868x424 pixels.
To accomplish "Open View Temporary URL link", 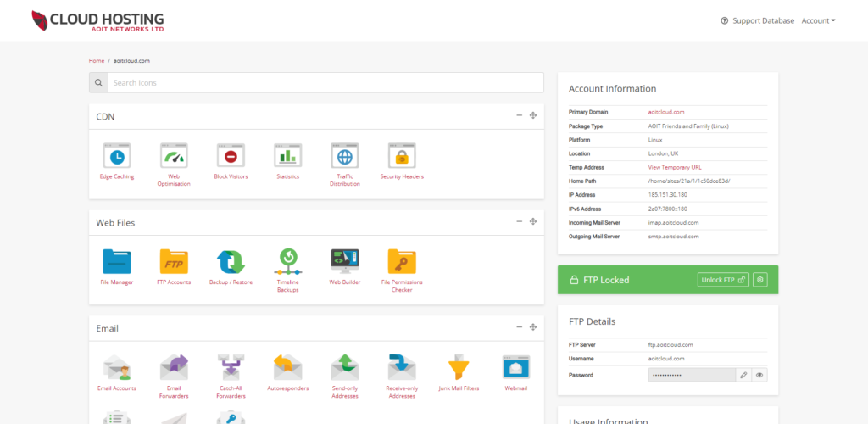I will [675, 167].
